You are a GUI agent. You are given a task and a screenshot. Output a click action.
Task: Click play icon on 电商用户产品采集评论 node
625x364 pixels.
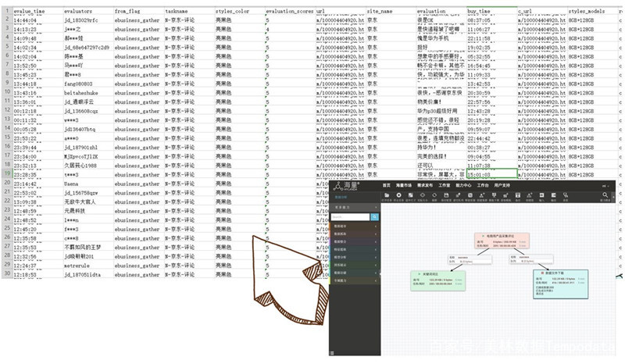point(483,236)
